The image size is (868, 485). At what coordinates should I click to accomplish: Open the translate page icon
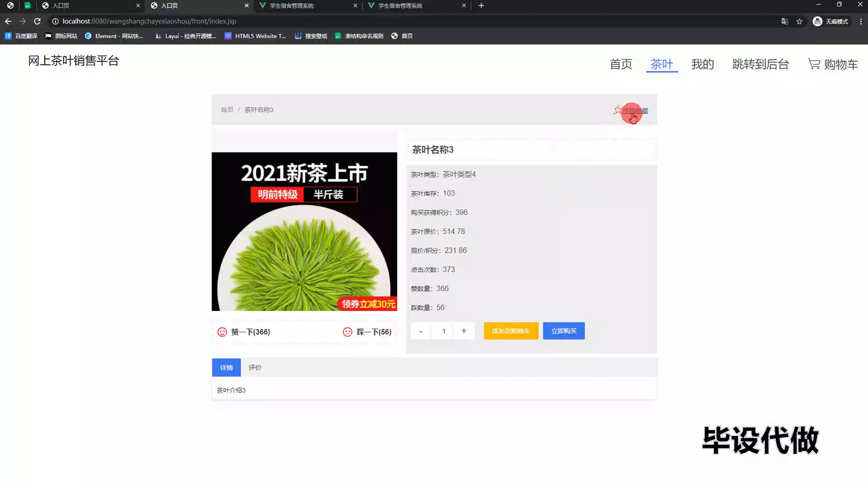(785, 21)
